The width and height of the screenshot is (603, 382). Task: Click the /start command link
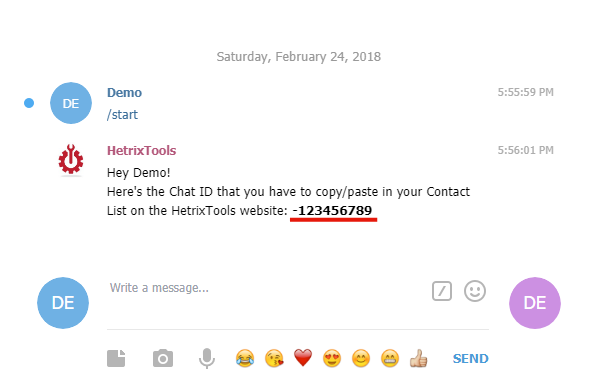[122, 115]
